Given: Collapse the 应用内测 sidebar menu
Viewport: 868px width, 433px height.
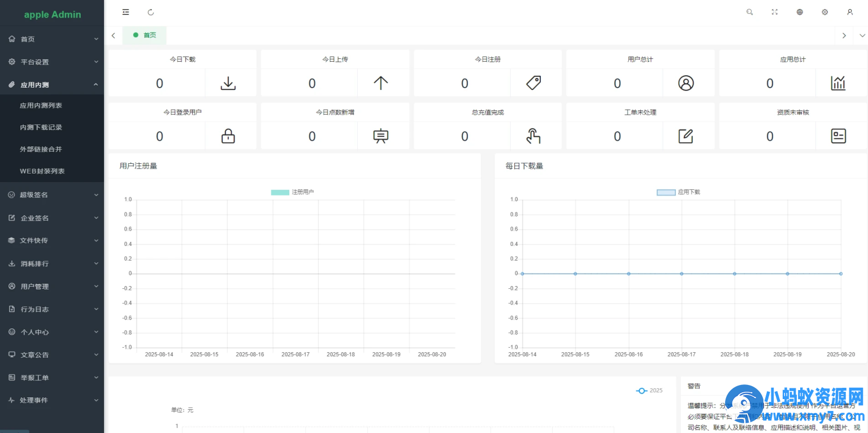Looking at the screenshot, I should 52,85.
